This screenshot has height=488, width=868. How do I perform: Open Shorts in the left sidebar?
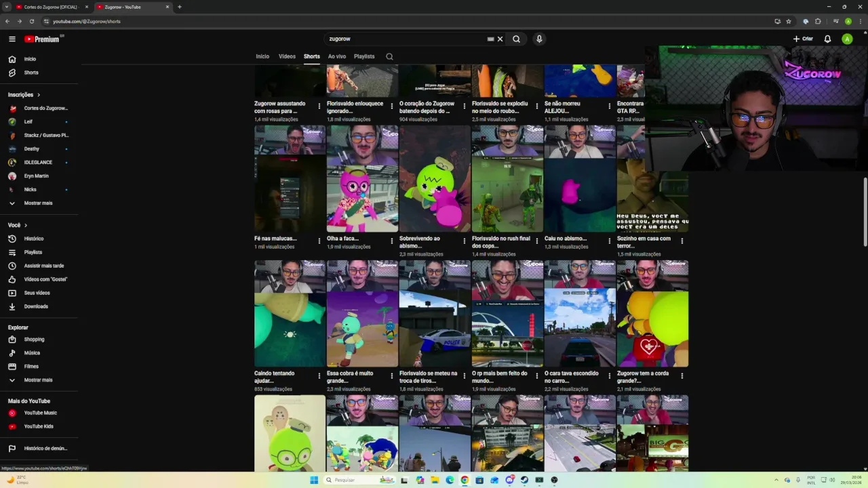point(31,73)
